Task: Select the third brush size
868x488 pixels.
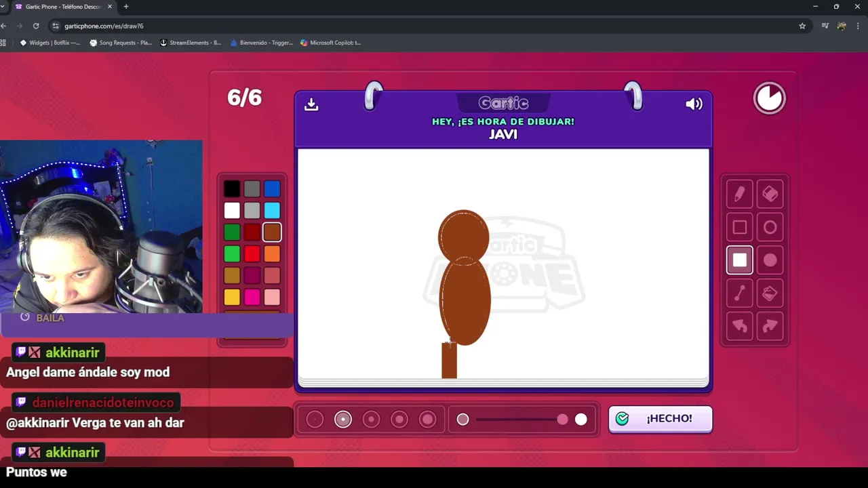Action: pyautogui.click(x=371, y=420)
